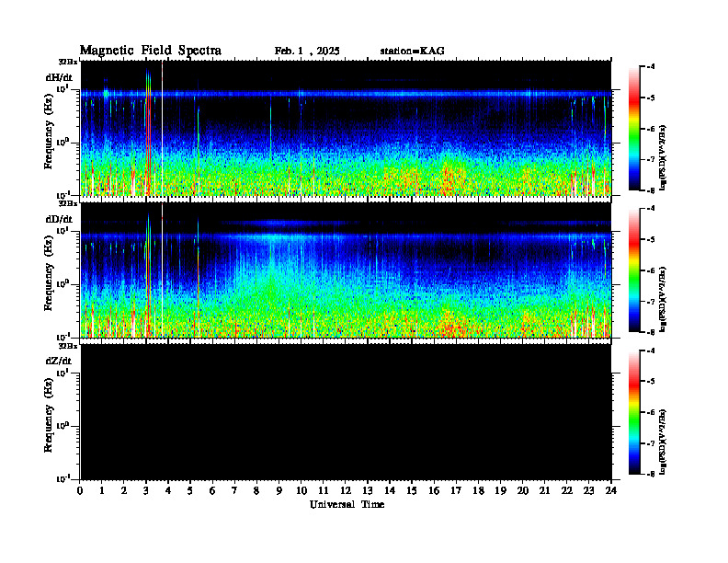The width and height of the screenshot is (728, 563).
Task: Click the hour "13" tick label
Action: point(368,490)
